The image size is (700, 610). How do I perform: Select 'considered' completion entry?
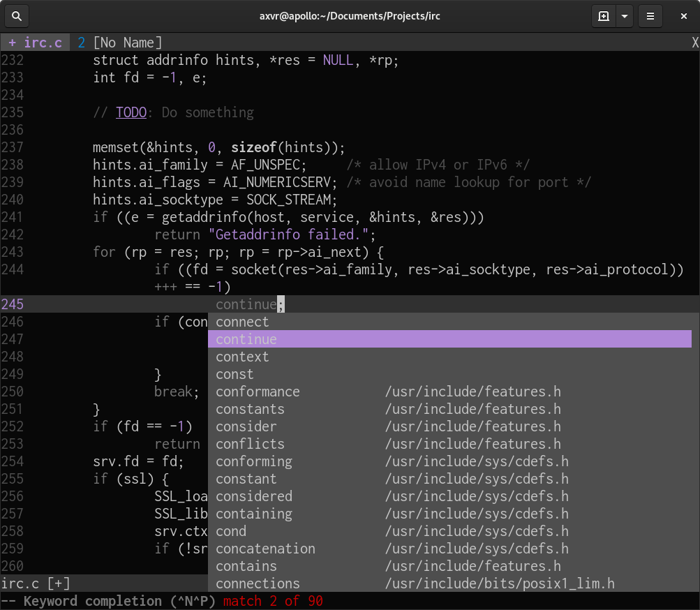(x=449, y=496)
